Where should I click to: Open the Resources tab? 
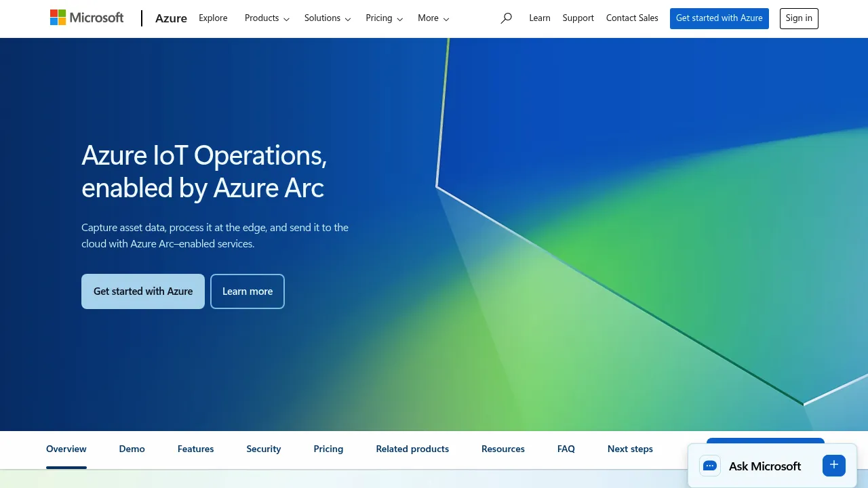(503, 449)
